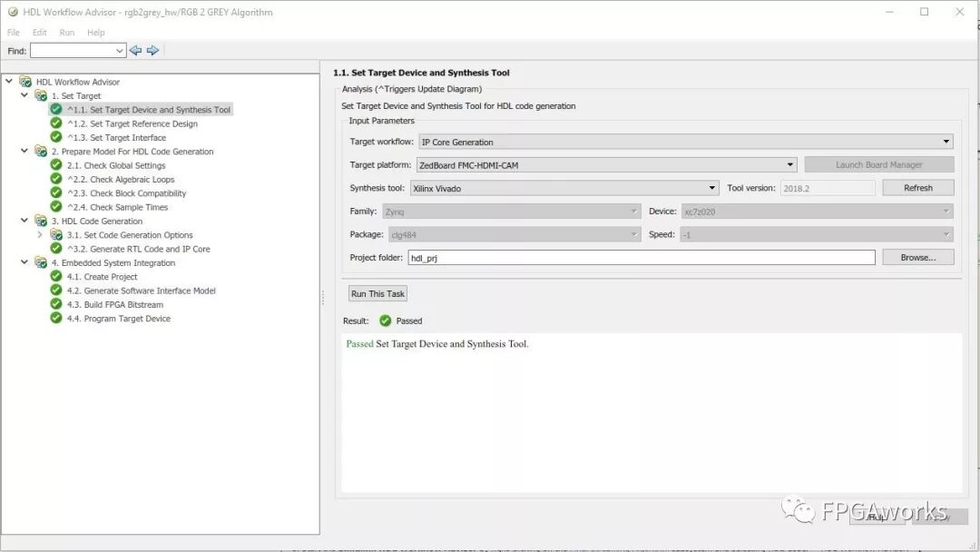
Task: Click the Set Target folder icon
Action: pyautogui.click(x=41, y=95)
